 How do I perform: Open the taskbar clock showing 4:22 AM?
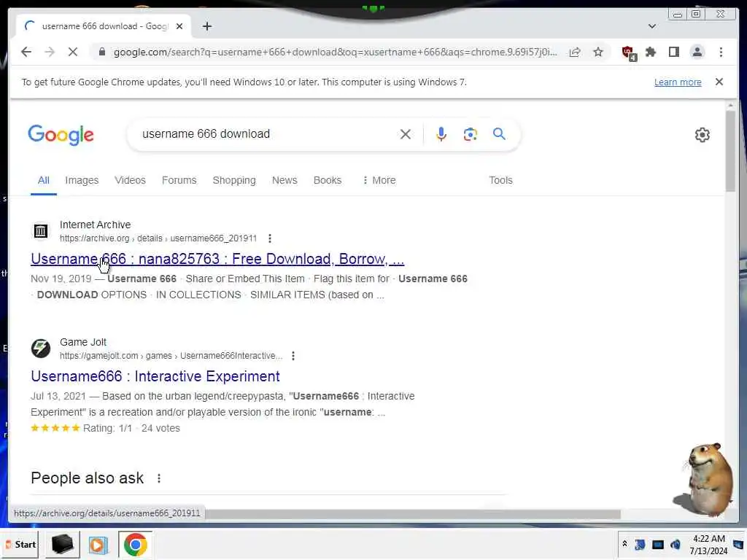(x=708, y=544)
